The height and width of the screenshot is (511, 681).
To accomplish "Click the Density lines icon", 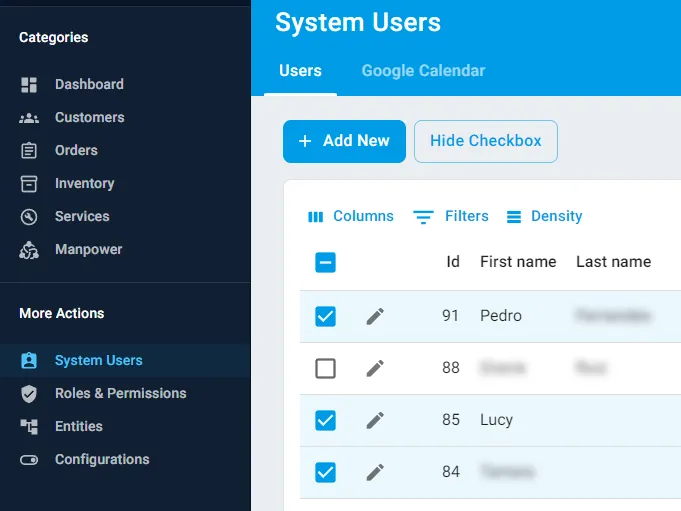I will 514,217.
